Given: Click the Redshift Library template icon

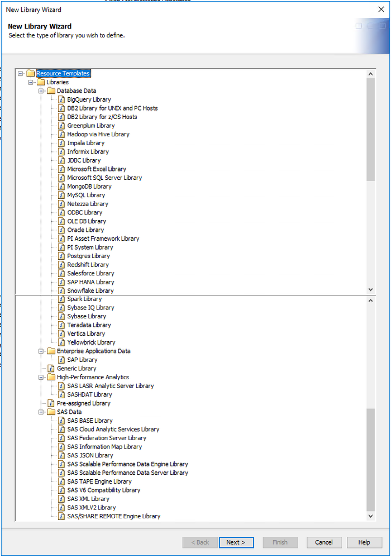Looking at the screenshot, I should [61, 265].
